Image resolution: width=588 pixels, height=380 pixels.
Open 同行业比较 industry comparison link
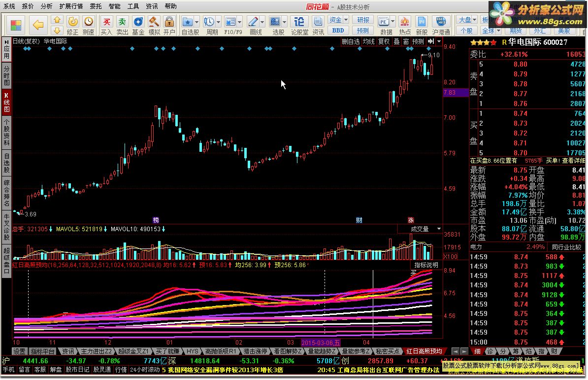(566, 247)
